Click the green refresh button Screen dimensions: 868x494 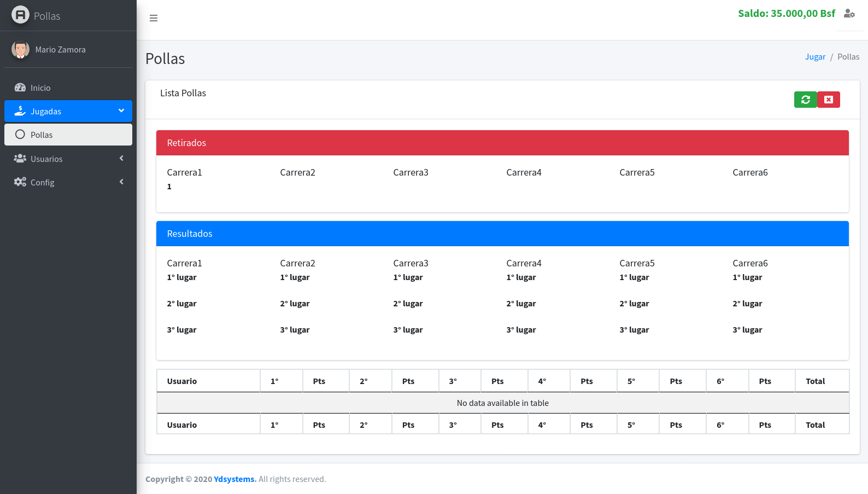[805, 100]
